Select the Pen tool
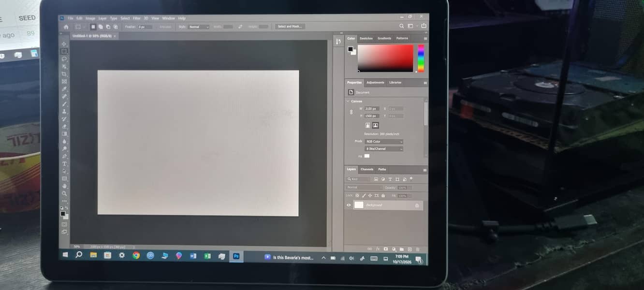 point(64,156)
